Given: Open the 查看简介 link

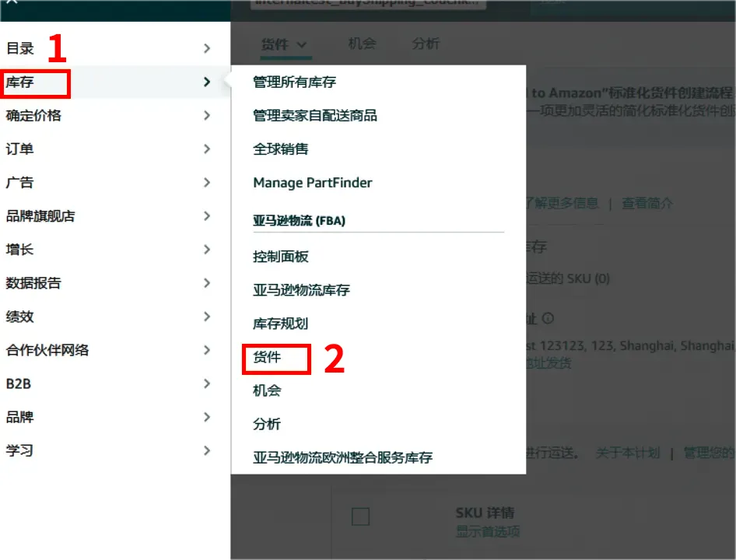Looking at the screenshot, I should click(x=647, y=203).
